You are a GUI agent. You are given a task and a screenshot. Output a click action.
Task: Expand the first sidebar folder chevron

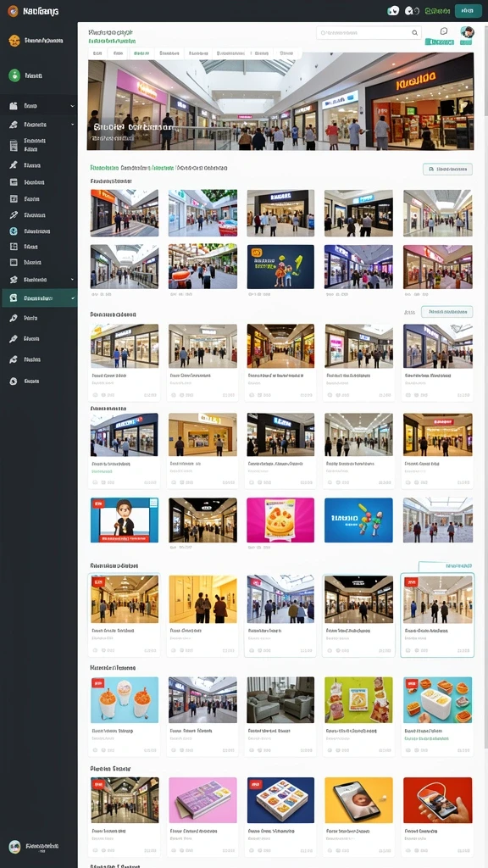pyautogui.click(x=73, y=105)
